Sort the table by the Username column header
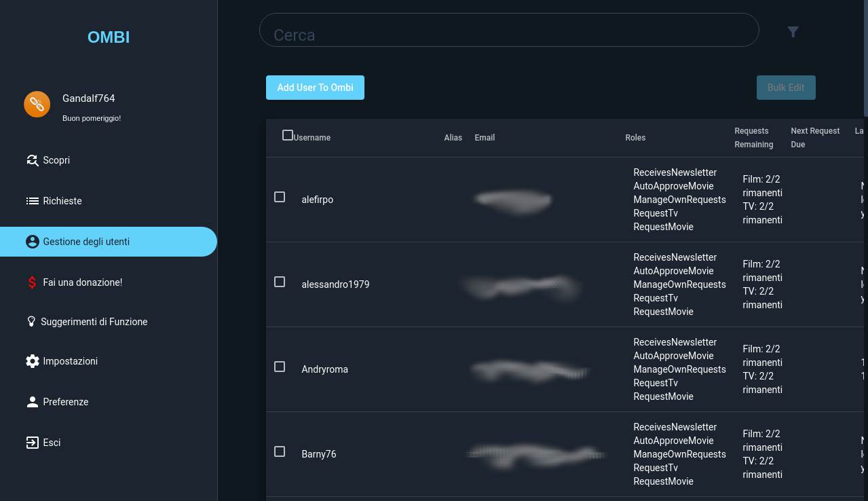The image size is (868, 501). click(312, 138)
